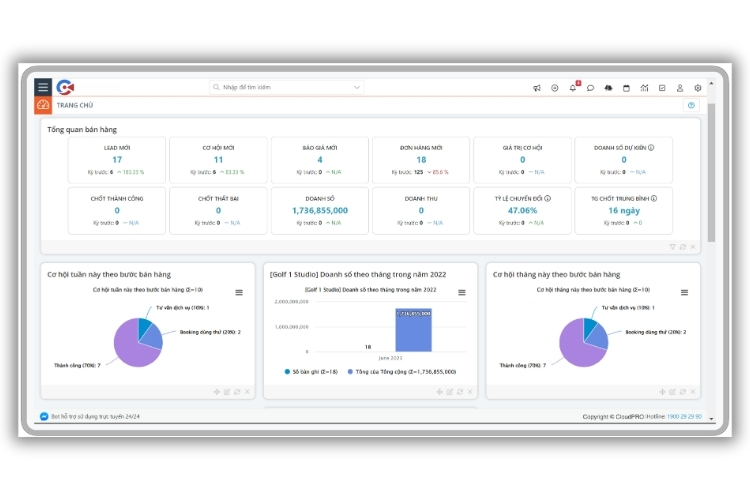Click the Trang Chủ home tab

[74, 105]
